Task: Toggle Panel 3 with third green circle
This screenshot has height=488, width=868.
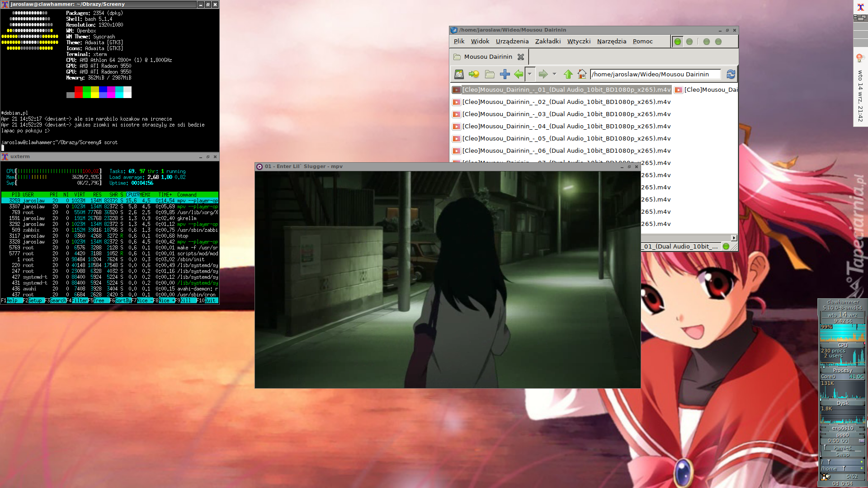Action: [x=707, y=42]
